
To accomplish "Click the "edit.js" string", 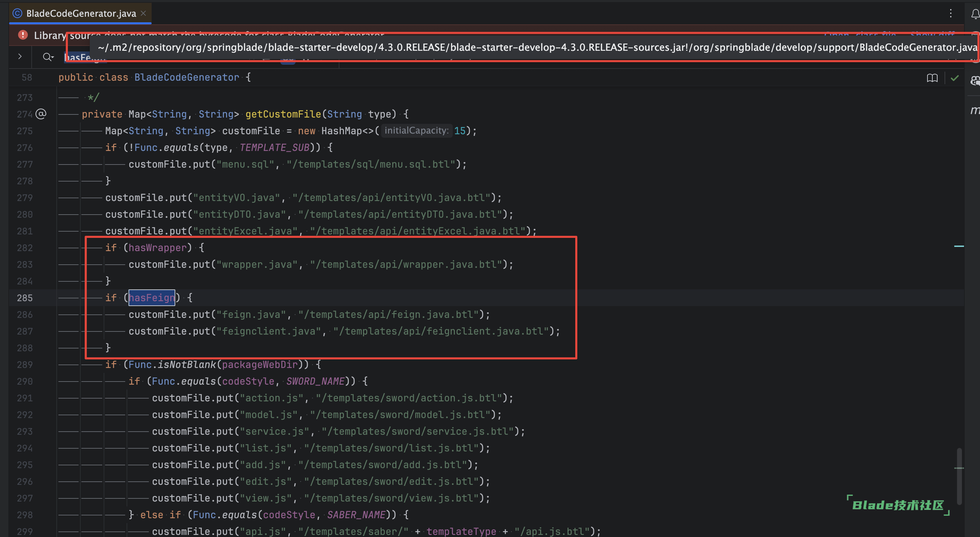I will (x=266, y=482).
